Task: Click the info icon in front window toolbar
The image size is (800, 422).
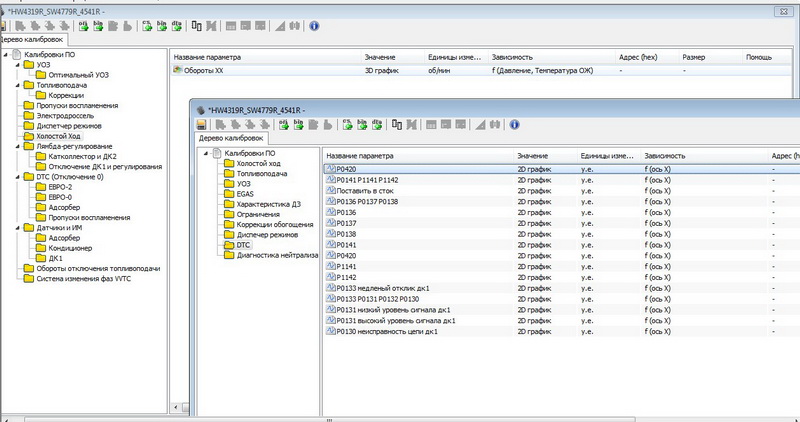Action: 514,125
